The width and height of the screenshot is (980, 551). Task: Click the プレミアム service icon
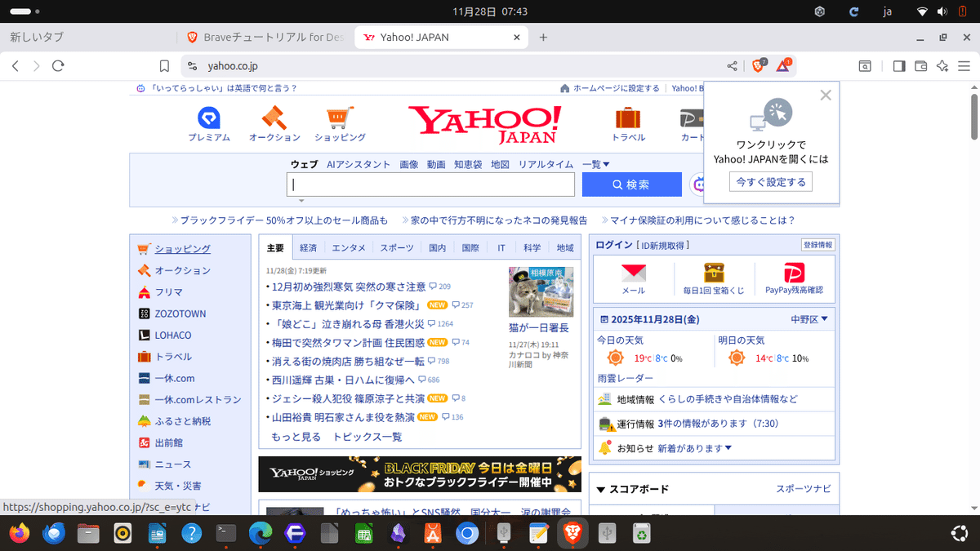209,121
